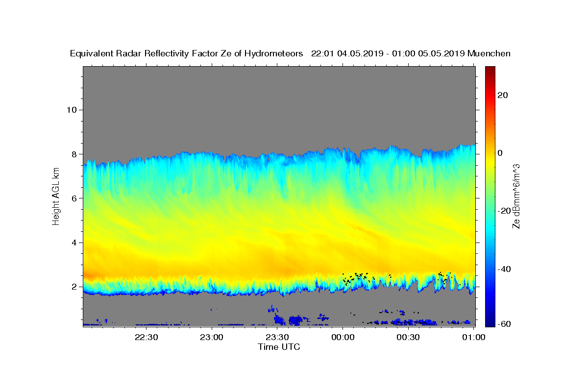Viewport: 588px width, 392px height.
Task: Click the 01:00 time tick label
Action: pyautogui.click(x=473, y=337)
